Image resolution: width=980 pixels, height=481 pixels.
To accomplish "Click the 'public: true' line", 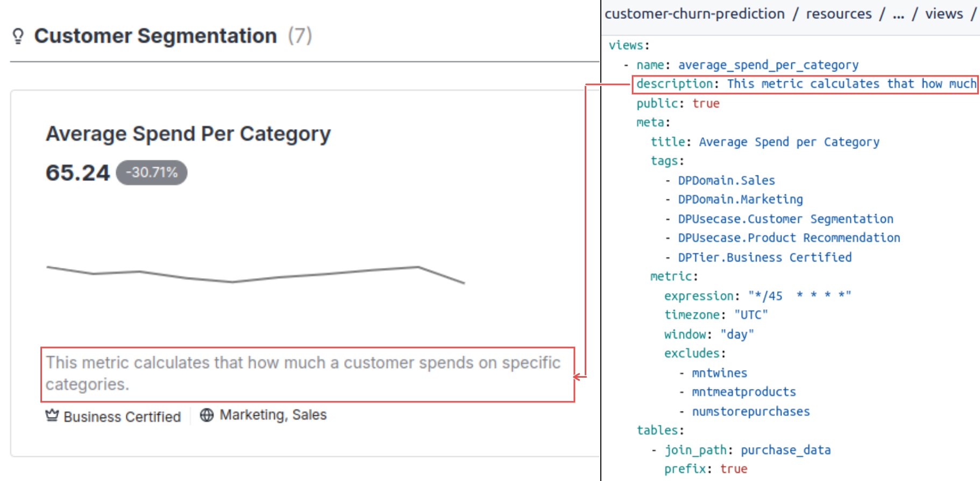I will point(678,103).
